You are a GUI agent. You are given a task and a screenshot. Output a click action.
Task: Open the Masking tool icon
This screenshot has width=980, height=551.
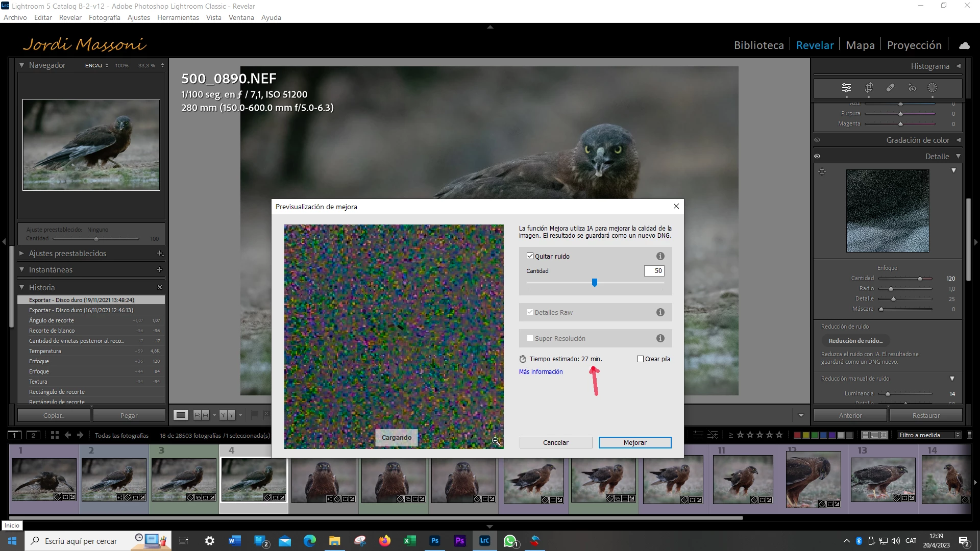tap(932, 88)
